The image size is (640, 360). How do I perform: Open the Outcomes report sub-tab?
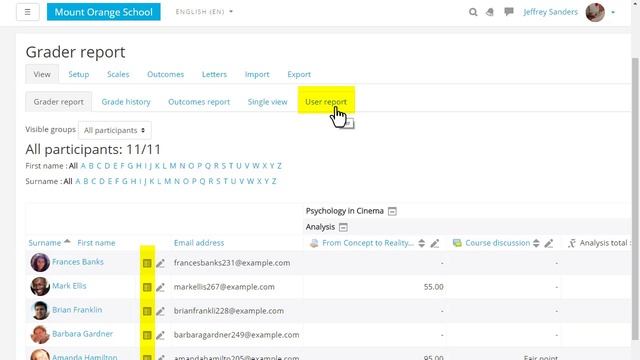click(x=199, y=102)
